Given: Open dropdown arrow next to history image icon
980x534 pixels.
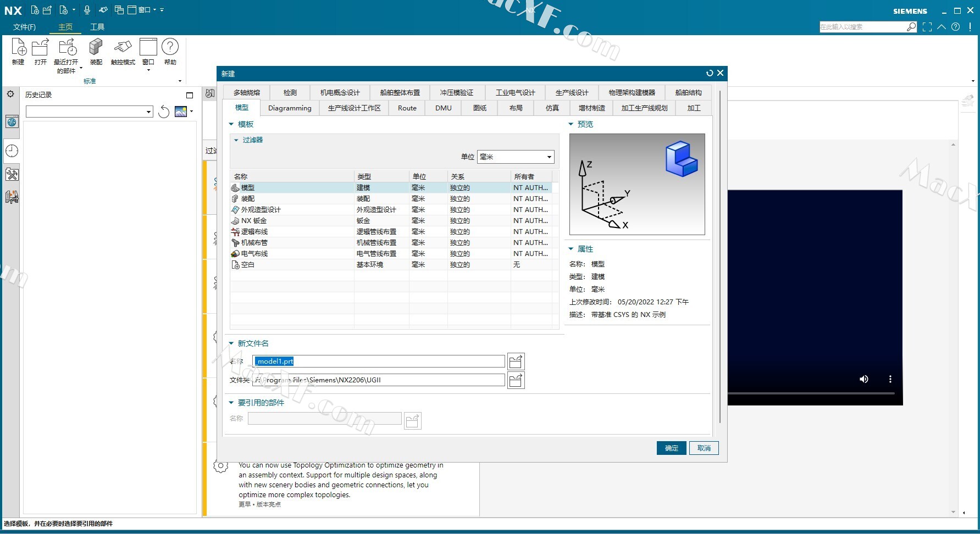Looking at the screenshot, I should 191,112.
